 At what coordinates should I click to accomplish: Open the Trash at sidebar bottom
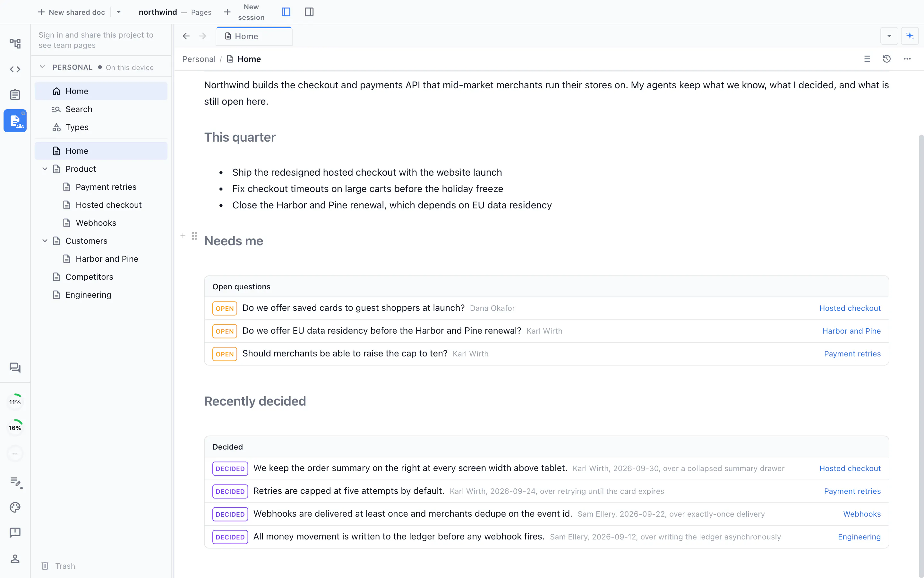58,566
